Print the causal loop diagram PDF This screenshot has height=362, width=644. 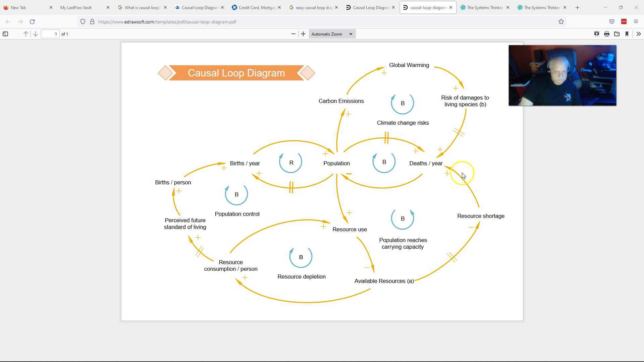(607, 34)
